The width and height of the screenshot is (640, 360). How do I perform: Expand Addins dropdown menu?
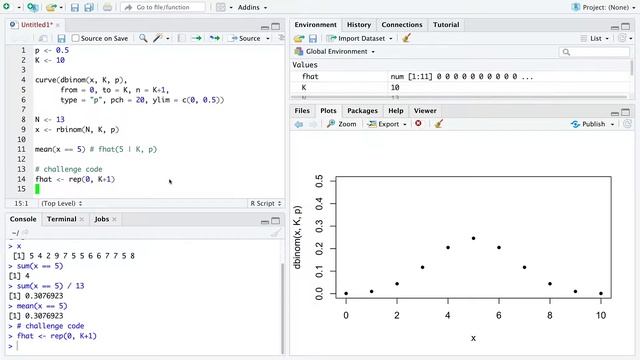tap(252, 7)
